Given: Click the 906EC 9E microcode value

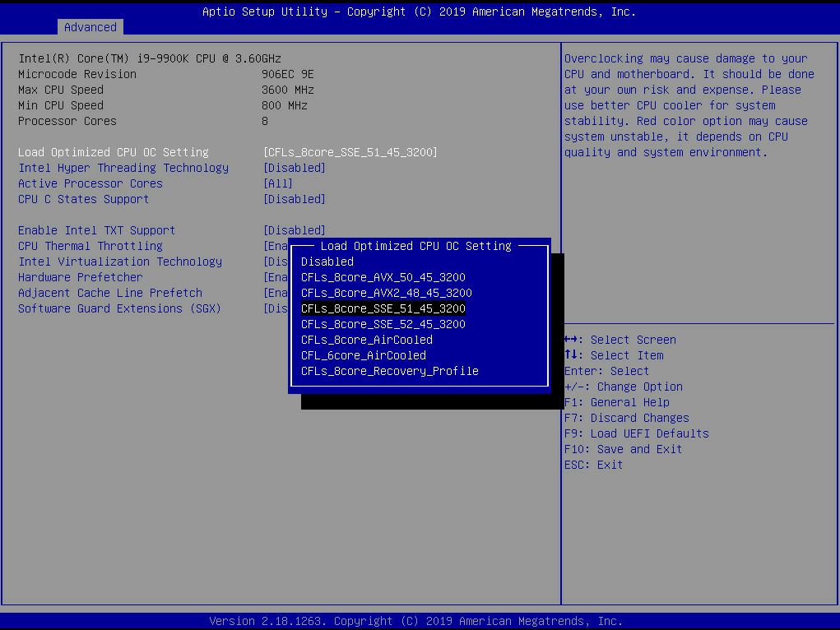Looking at the screenshot, I should click(x=288, y=74).
